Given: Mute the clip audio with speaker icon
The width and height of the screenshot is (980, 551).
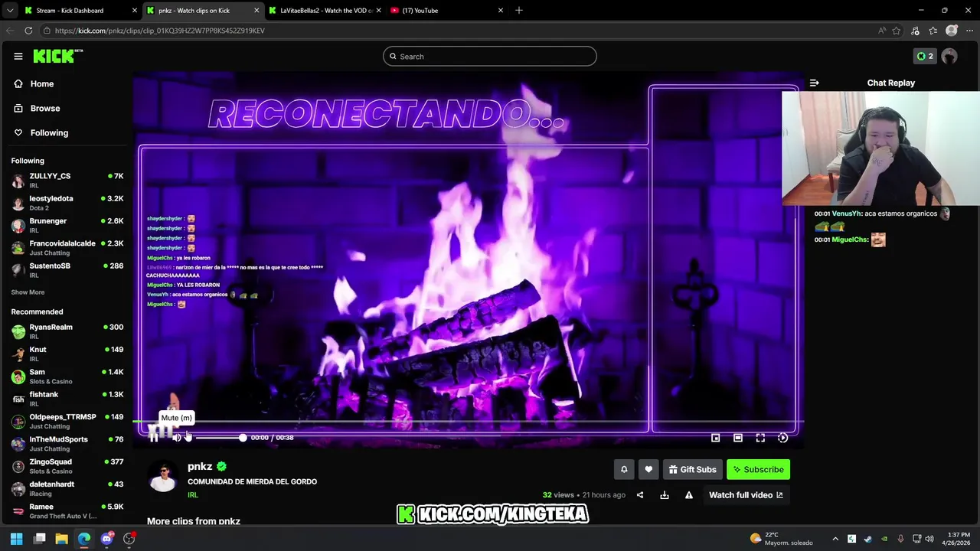Looking at the screenshot, I should coord(177,438).
